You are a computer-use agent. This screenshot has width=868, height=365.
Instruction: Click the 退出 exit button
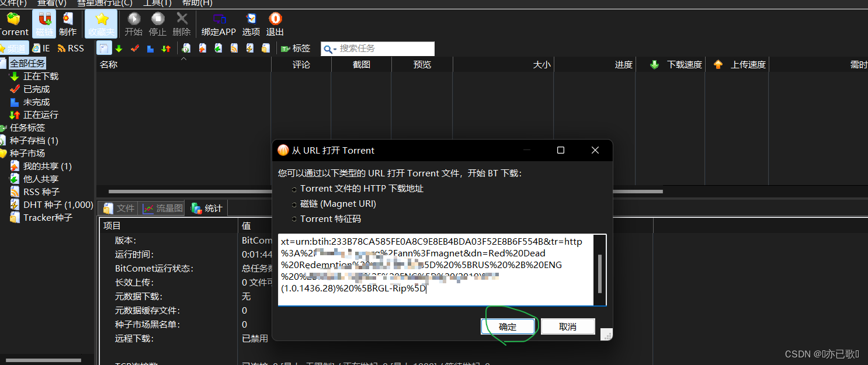275,24
